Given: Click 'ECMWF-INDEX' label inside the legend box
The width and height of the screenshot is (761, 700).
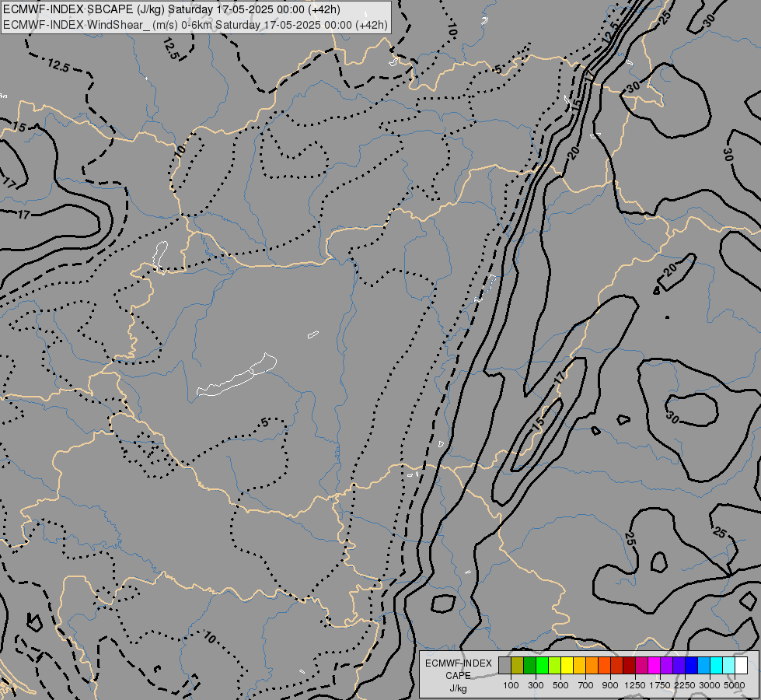Looking at the screenshot, I should (x=459, y=663).
